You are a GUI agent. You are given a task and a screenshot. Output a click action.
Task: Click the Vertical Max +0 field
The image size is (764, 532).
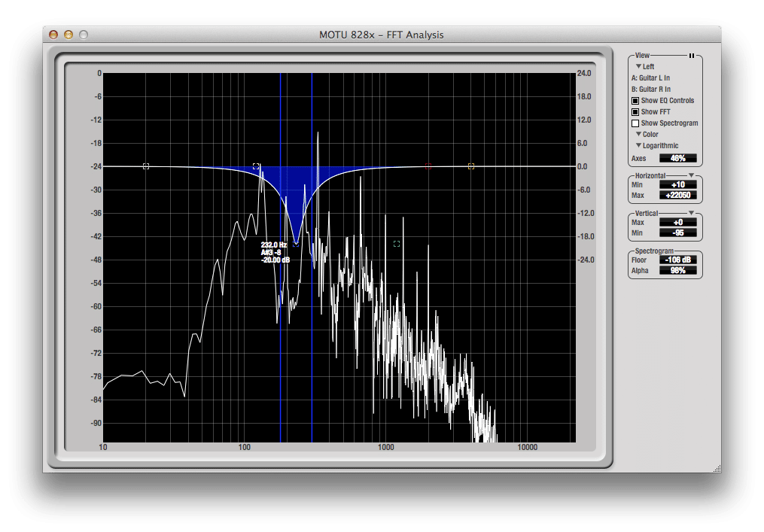(x=677, y=222)
